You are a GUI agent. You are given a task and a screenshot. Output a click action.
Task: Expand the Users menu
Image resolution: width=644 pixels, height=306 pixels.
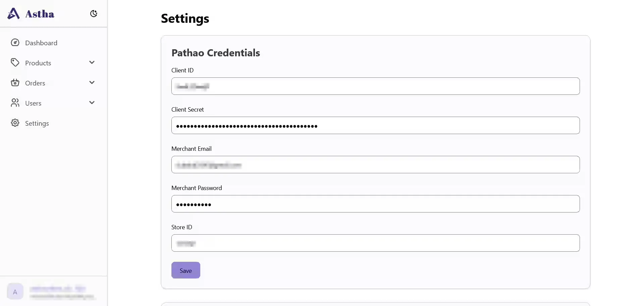(92, 103)
